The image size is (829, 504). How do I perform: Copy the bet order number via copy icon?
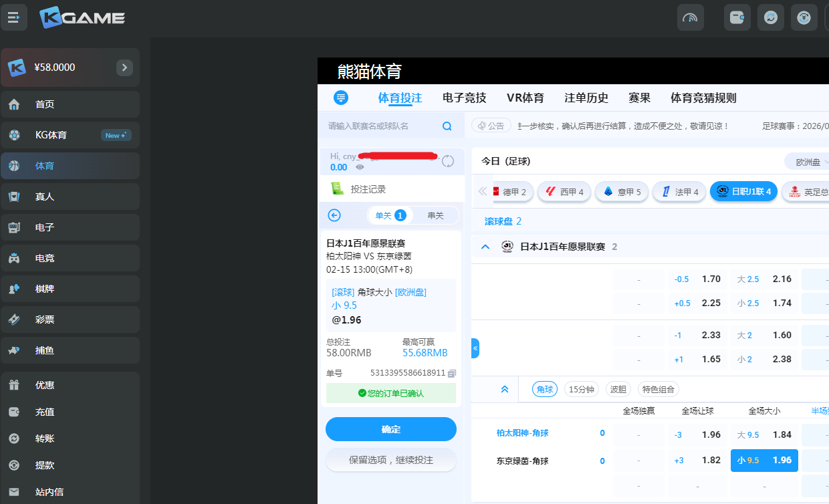452,373
